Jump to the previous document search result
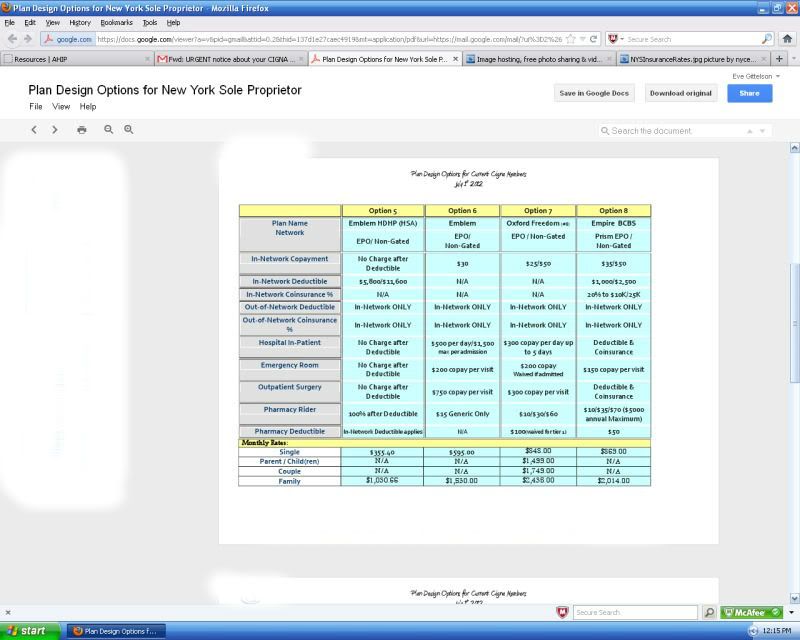The width and height of the screenshot is (800, 640). 749,131
